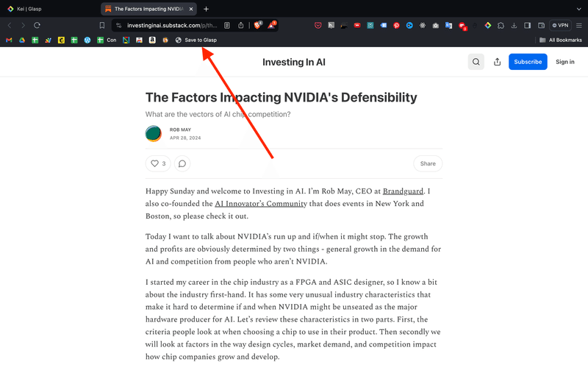
Task: Open comments with speech bubble button
Action: (x=182, y=163)
